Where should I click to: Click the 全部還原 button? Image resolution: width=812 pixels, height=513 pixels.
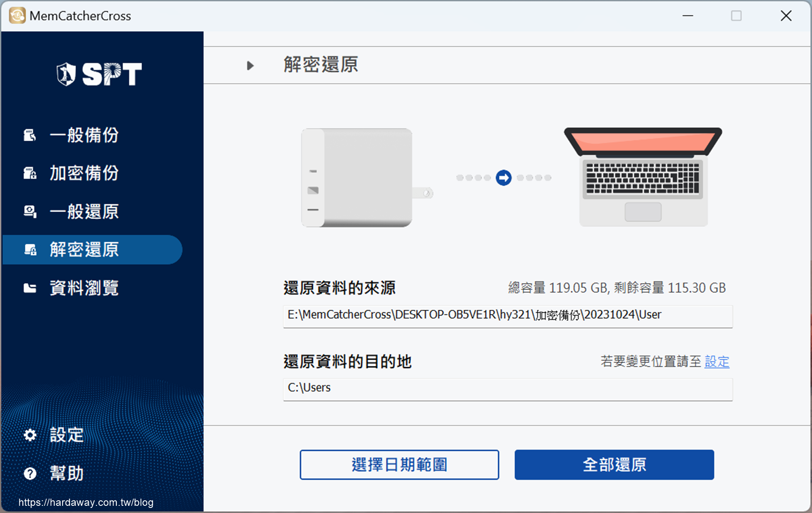tap(614, 465)
